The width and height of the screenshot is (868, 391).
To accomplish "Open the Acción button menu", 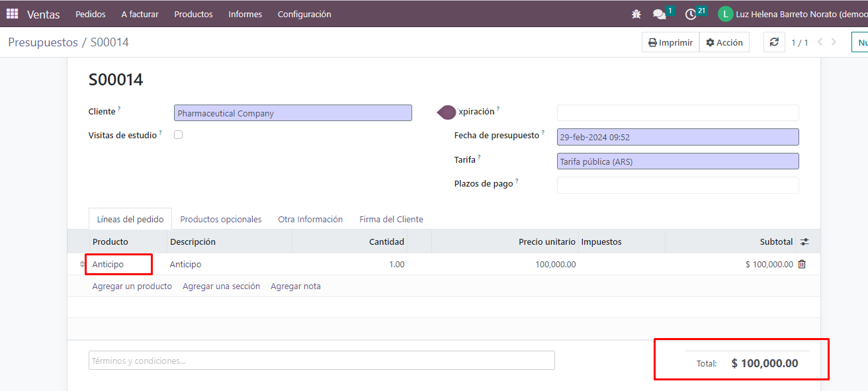I will 724,42.
